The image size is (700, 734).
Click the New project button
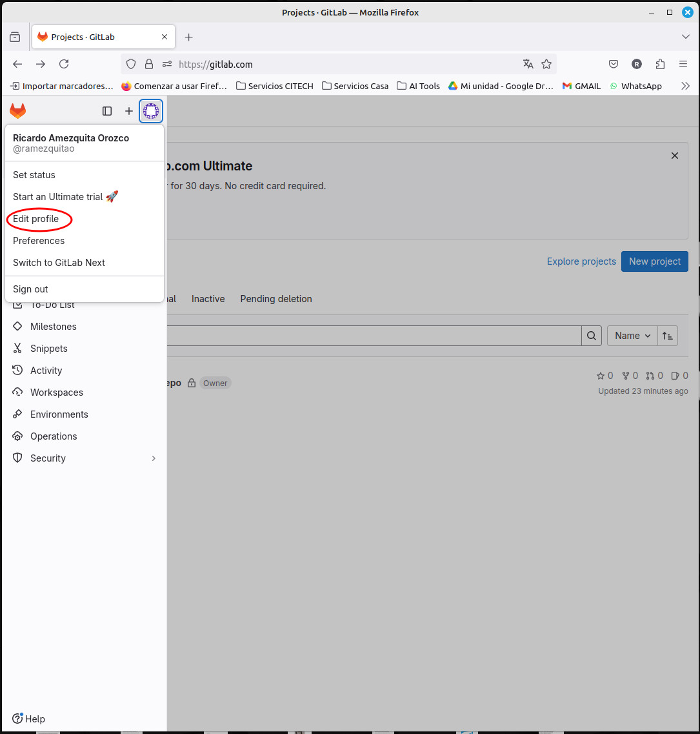click(654, 261)
